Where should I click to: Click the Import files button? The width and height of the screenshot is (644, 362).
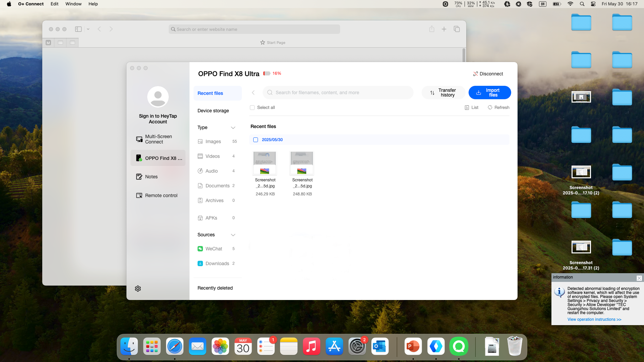point(490,93)
